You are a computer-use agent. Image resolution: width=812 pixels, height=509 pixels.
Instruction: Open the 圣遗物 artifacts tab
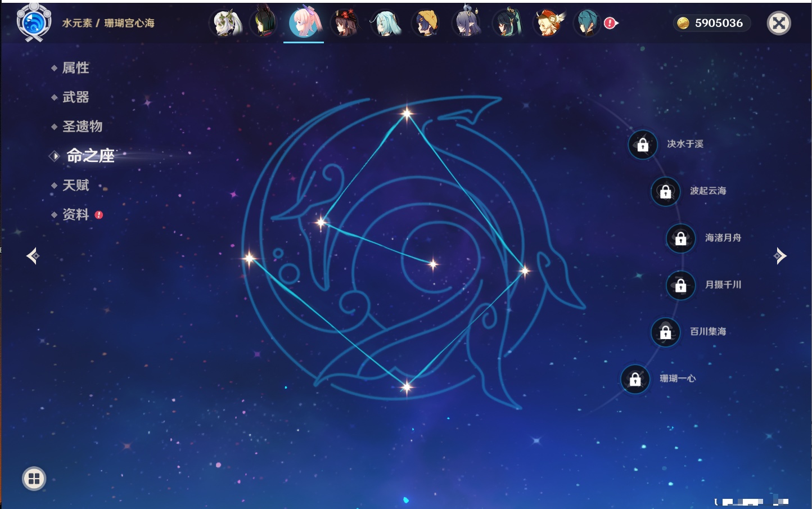82,127
